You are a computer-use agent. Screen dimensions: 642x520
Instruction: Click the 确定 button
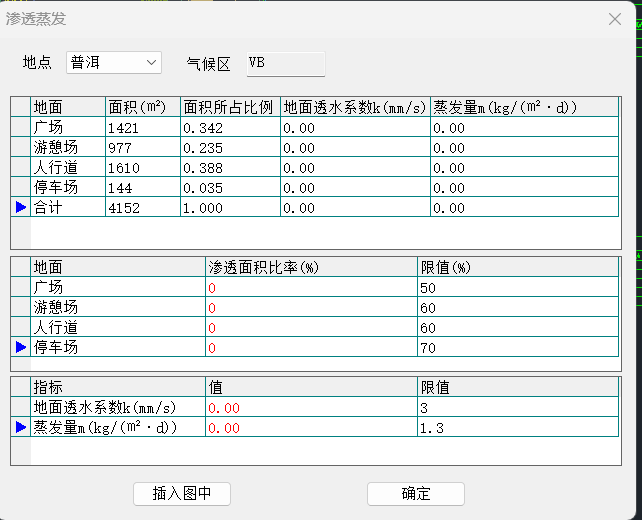coord(415,494)
